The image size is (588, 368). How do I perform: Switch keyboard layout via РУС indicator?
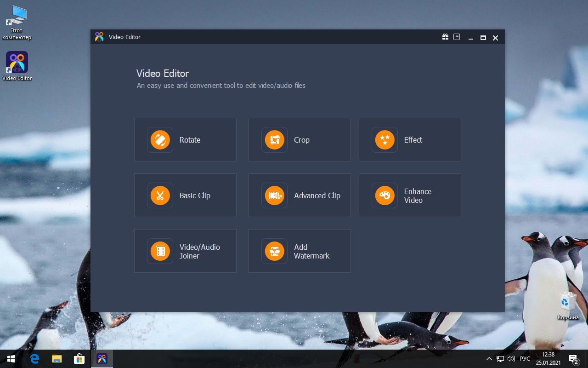(x=524, y=359)
